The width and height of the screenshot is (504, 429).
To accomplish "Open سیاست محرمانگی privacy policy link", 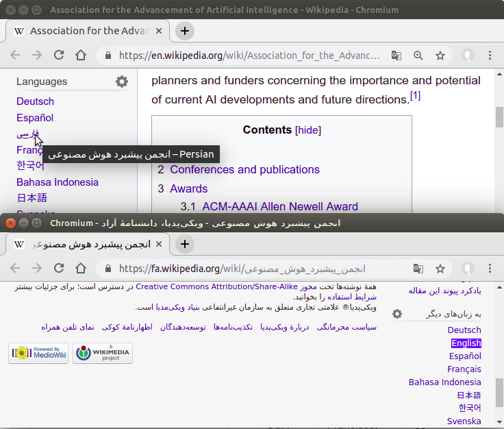I will point(346,327).
